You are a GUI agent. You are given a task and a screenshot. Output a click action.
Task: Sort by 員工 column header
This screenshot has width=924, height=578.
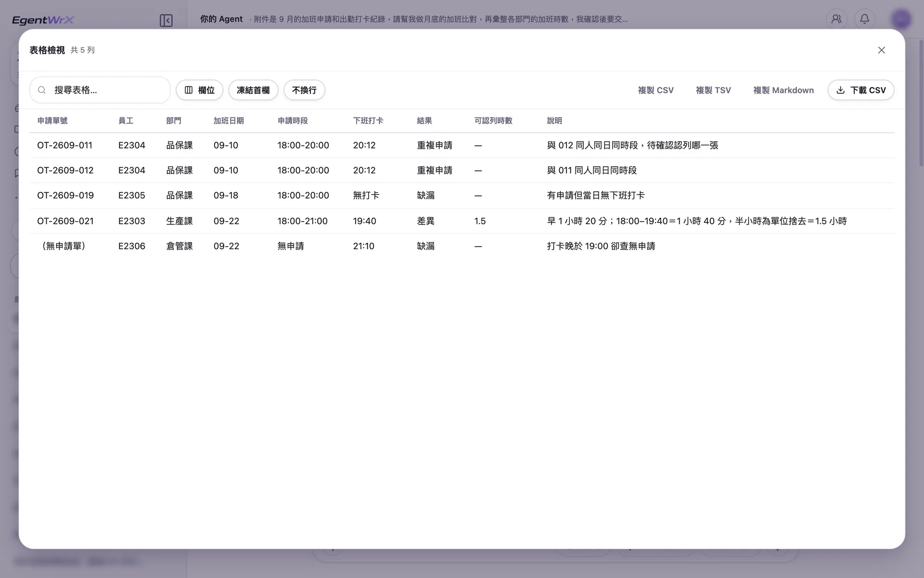point(126,121)
